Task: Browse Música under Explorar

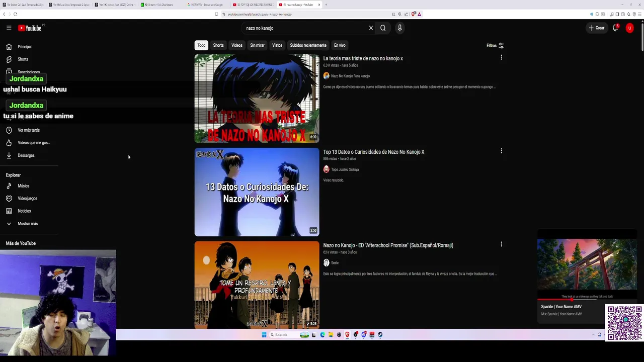Action: (24, 186)
